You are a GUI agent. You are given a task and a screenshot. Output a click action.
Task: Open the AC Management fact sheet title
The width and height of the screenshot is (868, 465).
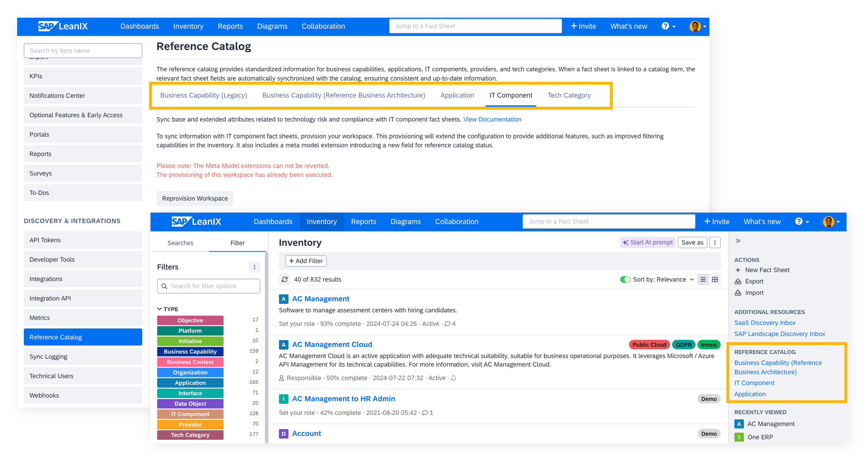[x=320, y=299]
